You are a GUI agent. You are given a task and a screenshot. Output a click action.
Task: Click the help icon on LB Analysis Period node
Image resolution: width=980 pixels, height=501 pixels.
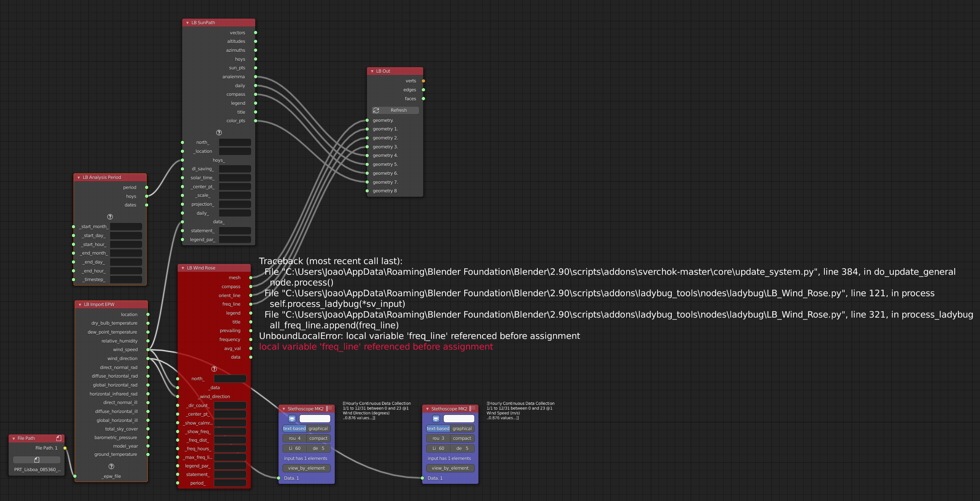[110, 217]
